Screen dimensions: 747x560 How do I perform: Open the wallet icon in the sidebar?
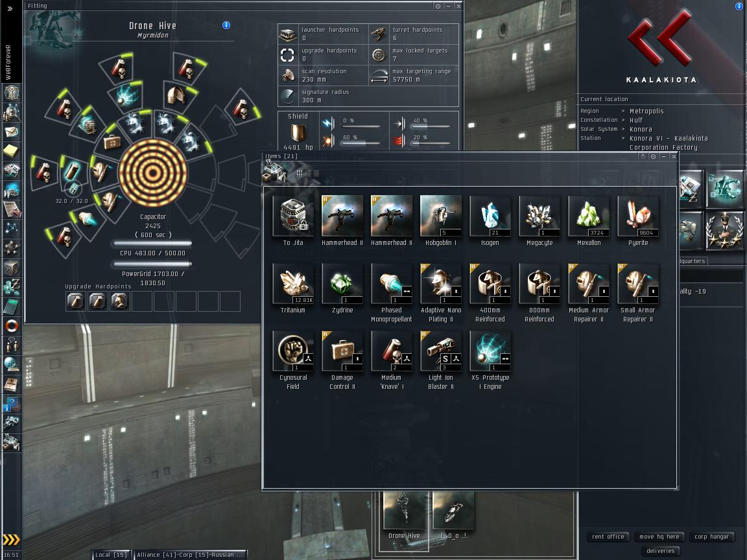tap(12, 287)
